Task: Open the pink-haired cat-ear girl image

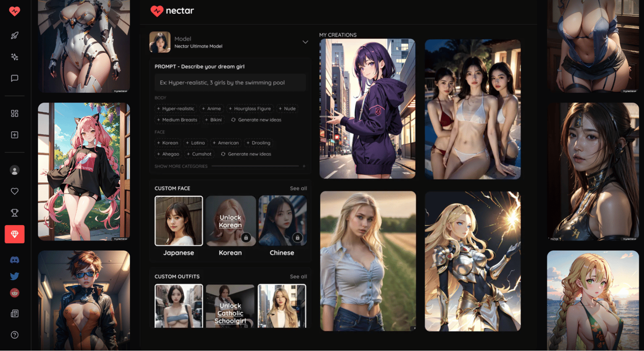Action: point(84,172)
